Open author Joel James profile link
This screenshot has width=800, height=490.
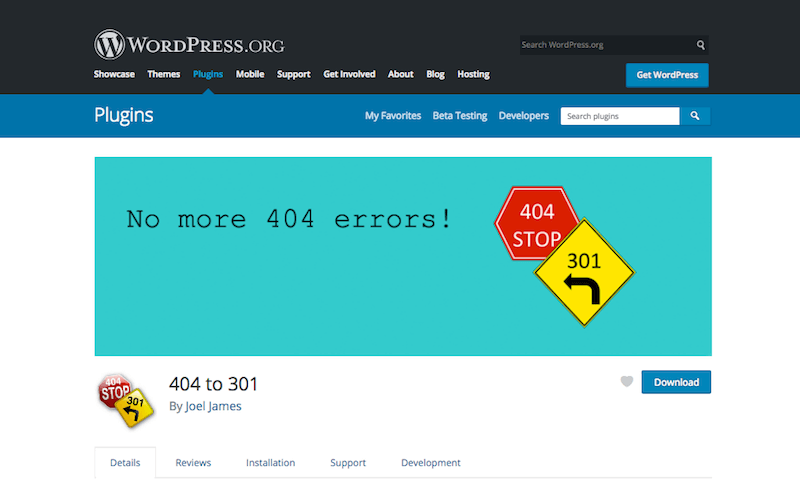pos(213,406)
